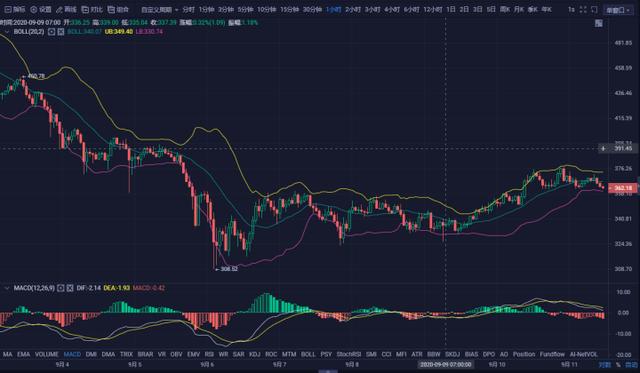Enable the KDJ indicator

coord(255,354)
